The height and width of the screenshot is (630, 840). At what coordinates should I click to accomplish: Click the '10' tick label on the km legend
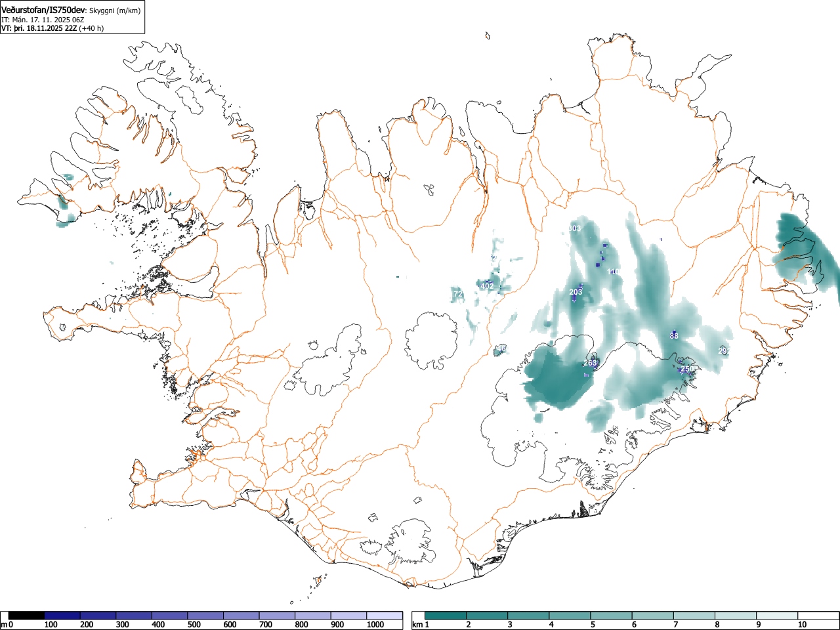tap(802, 625)
